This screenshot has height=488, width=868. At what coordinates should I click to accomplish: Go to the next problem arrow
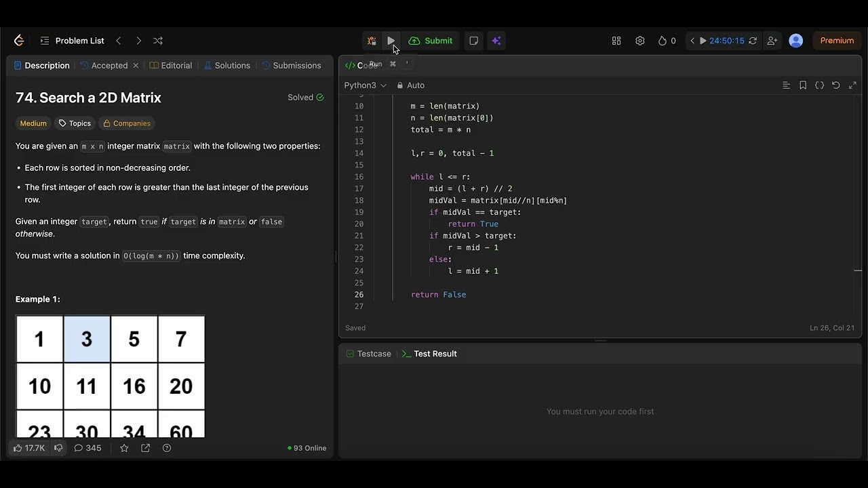138,41
